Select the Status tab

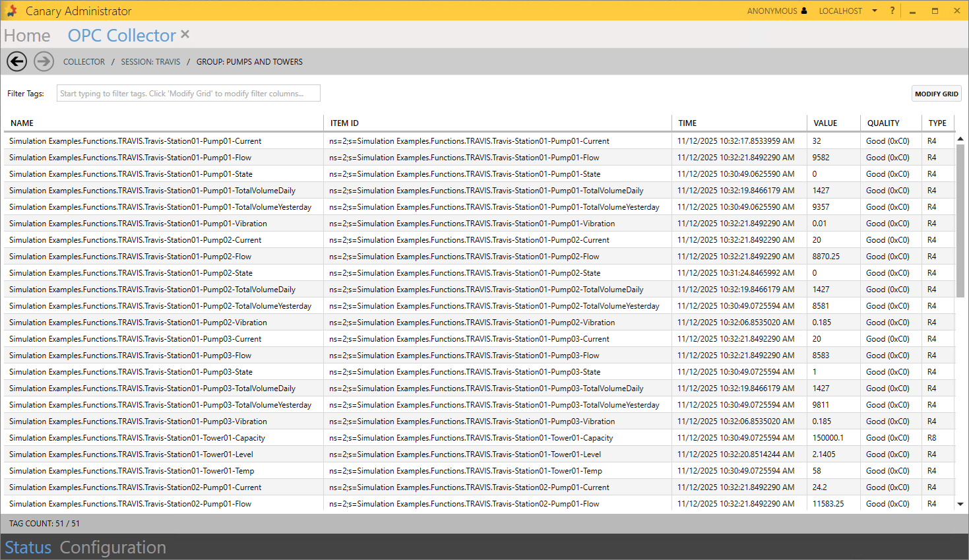[x=28, y=547]
